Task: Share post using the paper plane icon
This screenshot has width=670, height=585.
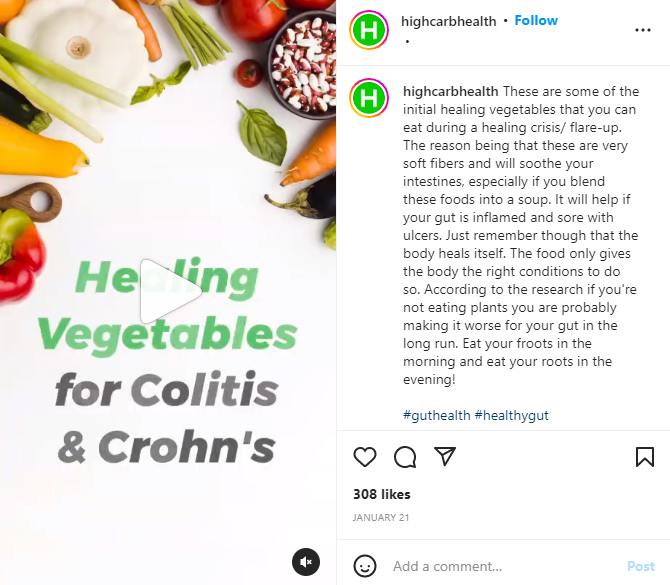Action: 445,456
